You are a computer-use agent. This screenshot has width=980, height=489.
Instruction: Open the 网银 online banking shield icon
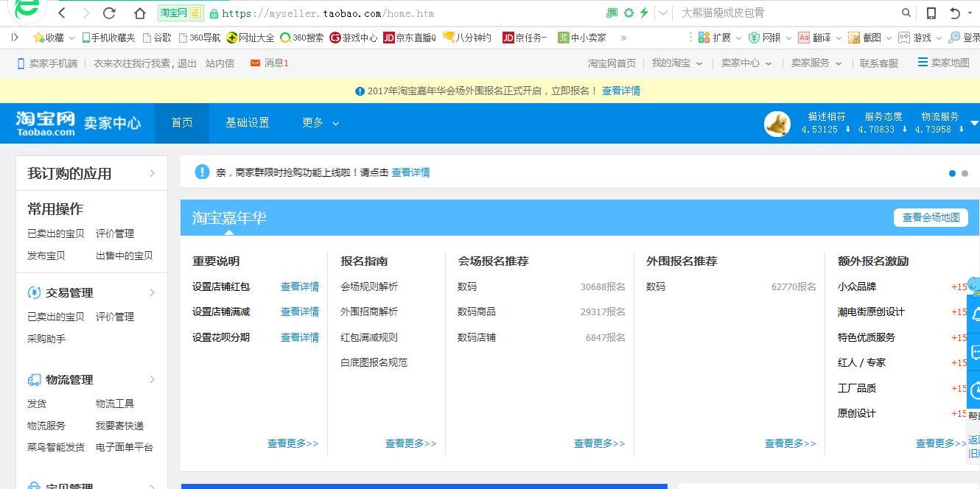point(753,36)
